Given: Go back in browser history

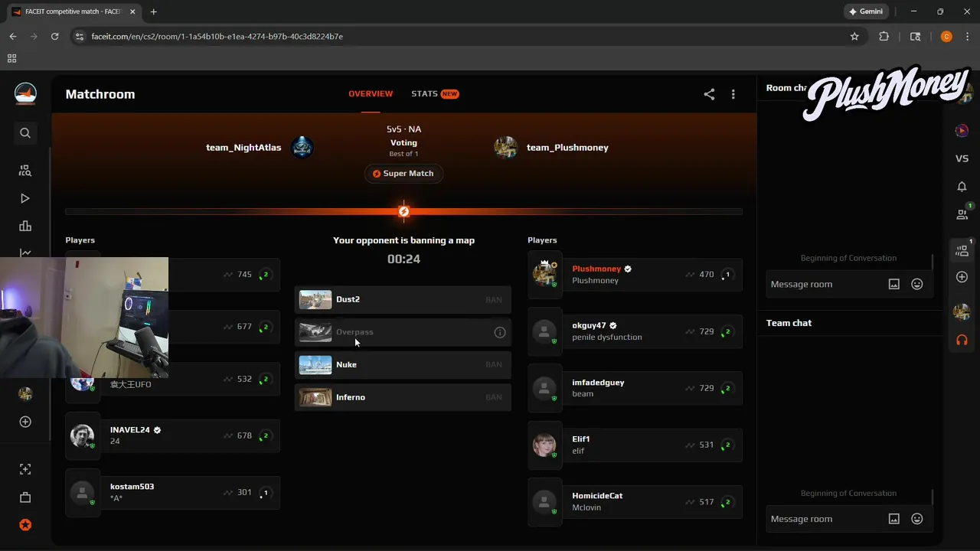Looking at the screenshot, I should 13,36.
